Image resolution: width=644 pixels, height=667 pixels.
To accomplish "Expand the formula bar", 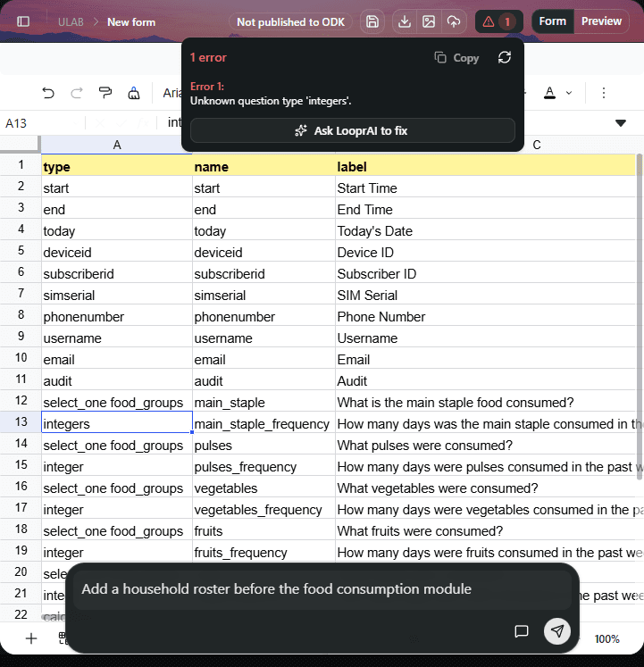I will (621, 123).
